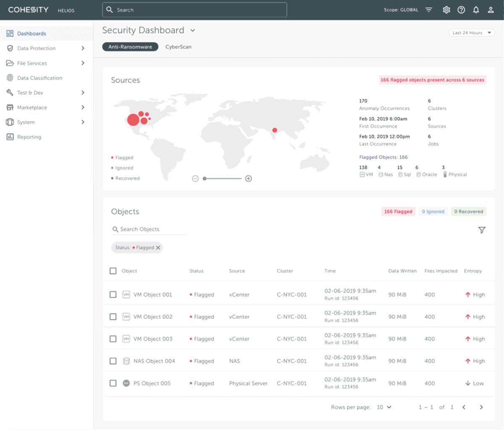
Task: Check the box for VM Object 001
Action: (x=113, y=295)
